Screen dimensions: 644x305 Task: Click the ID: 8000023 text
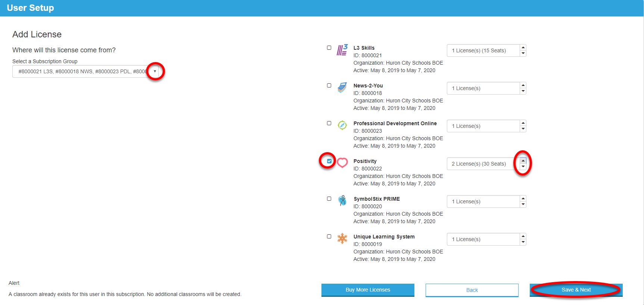tap(368, 131)
